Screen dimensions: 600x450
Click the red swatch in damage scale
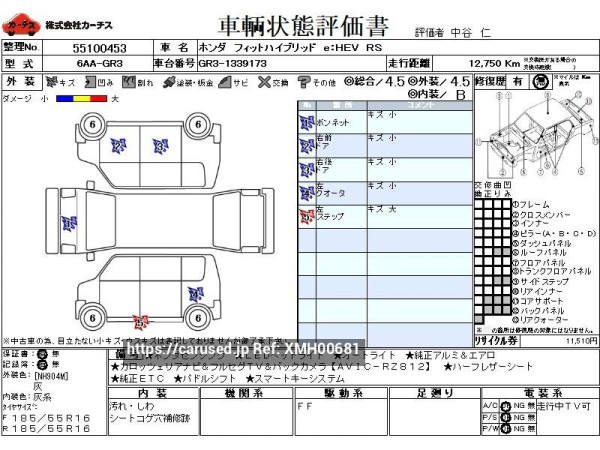[x=98, y=98]
